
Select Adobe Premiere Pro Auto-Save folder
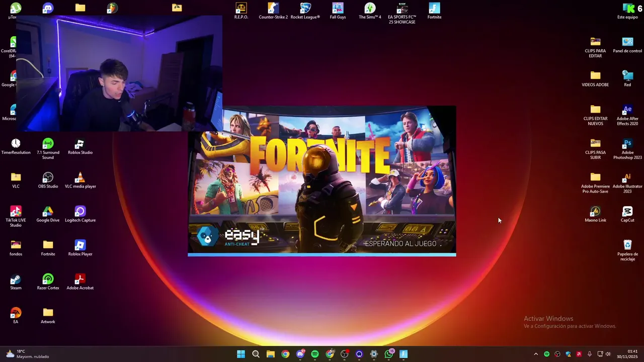coord(595,182)
